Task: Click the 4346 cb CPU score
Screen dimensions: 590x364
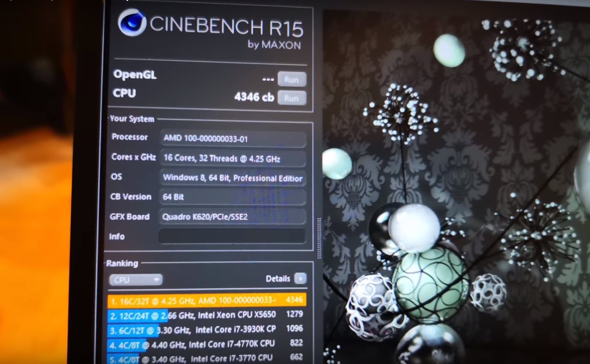Action: [254, 97]
